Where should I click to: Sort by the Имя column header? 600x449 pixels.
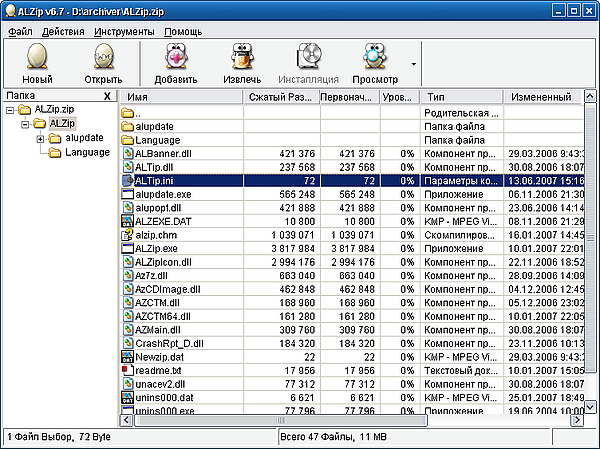point(180,97)
